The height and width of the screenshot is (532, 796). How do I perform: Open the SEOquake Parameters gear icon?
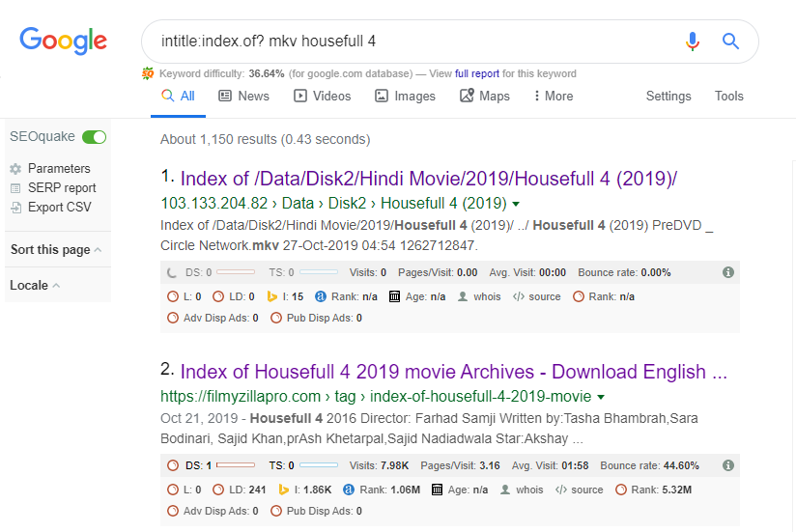click(15, 169)
